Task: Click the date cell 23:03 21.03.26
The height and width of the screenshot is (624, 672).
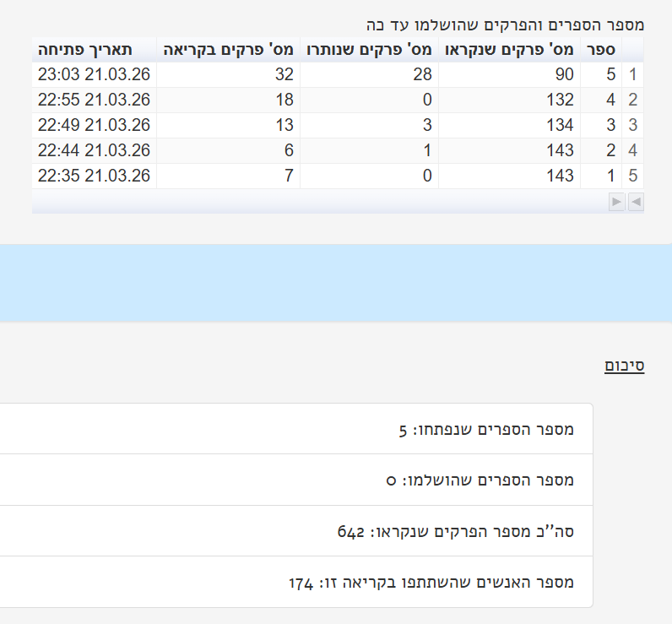Action: pos(95,75)
